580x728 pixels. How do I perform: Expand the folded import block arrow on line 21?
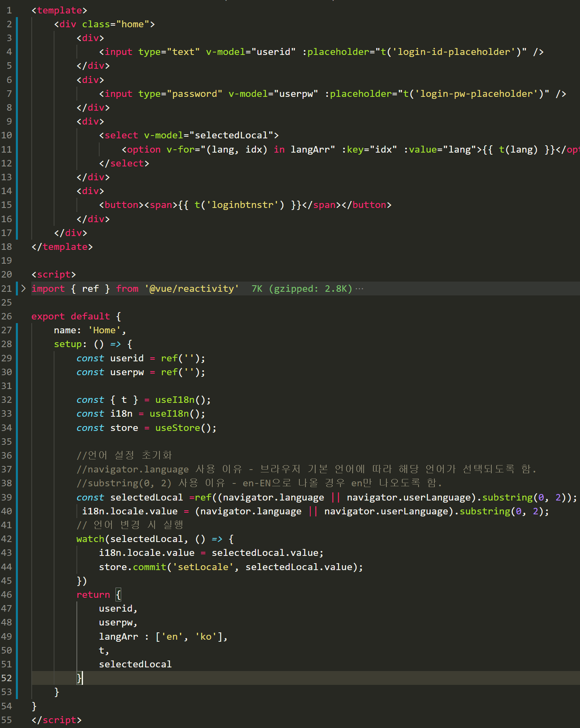pos(24,289)
